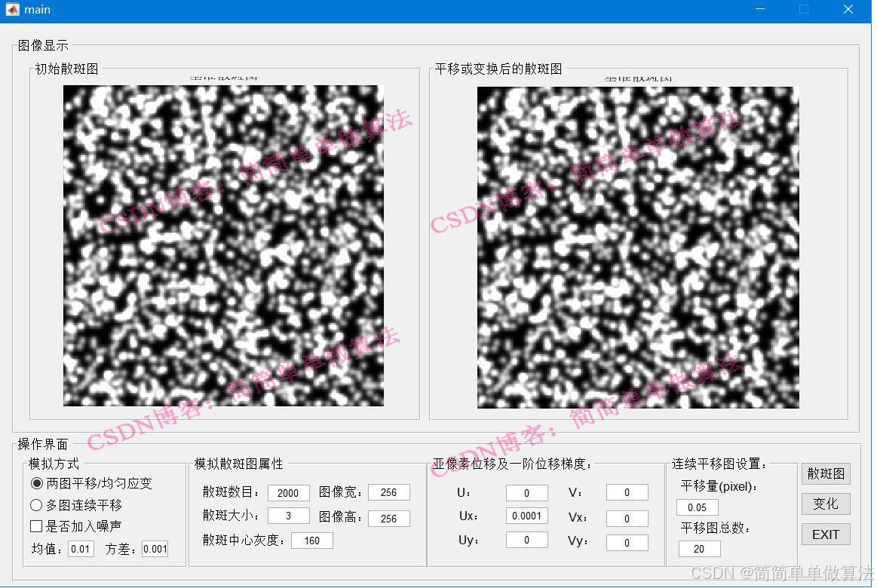The width and height of the screenshot is (877, 588).
Task: Click the Vy gradient input field
Action: tap(627, 542)
